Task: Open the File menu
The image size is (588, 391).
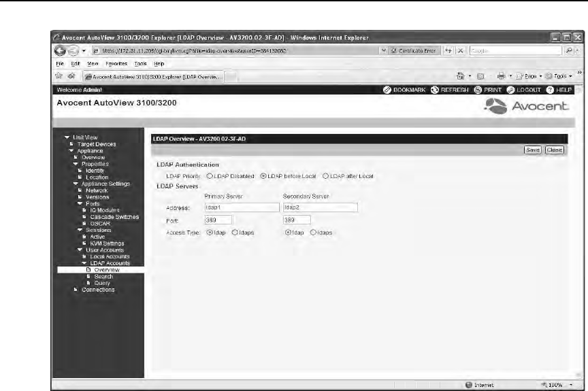Action: pyautogui.click(x=60, y=64)
